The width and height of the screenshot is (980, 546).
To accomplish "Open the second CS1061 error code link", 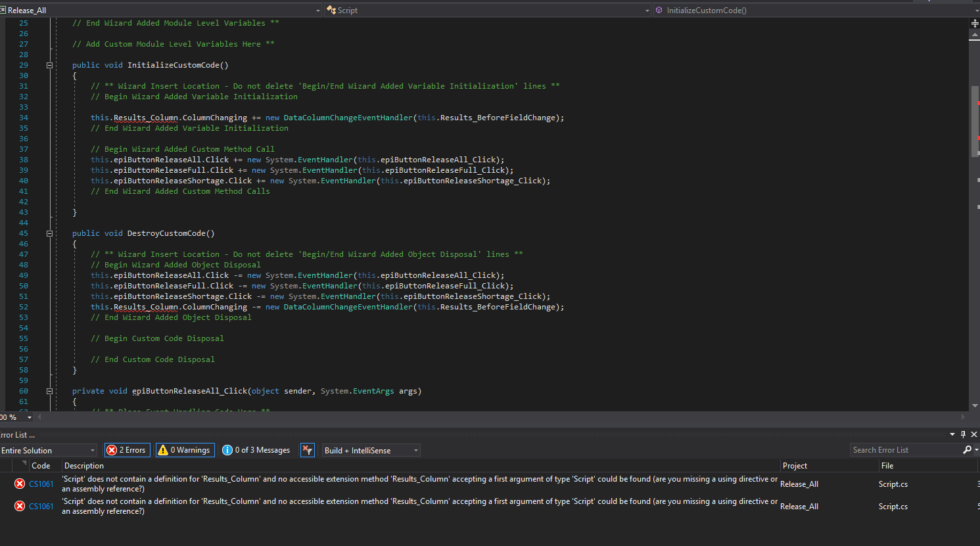I will [x=41, y=507].
